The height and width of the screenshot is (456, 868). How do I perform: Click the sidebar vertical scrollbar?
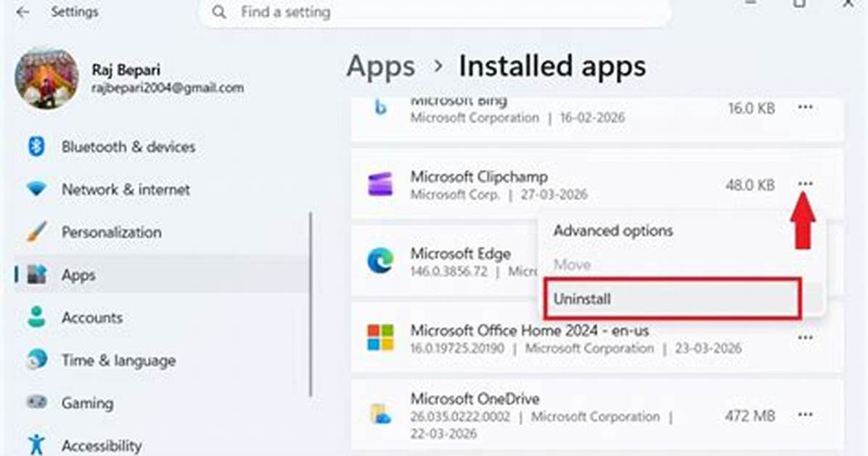tap(311, 305)
